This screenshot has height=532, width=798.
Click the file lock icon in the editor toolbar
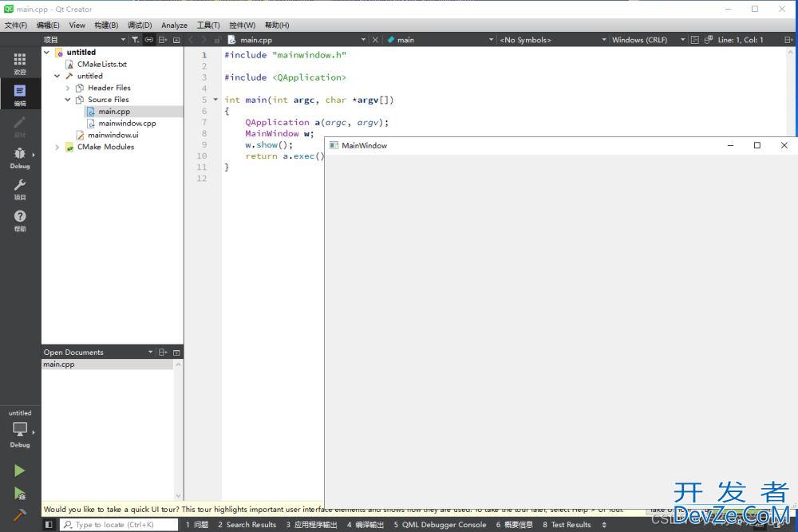(217, 40)
